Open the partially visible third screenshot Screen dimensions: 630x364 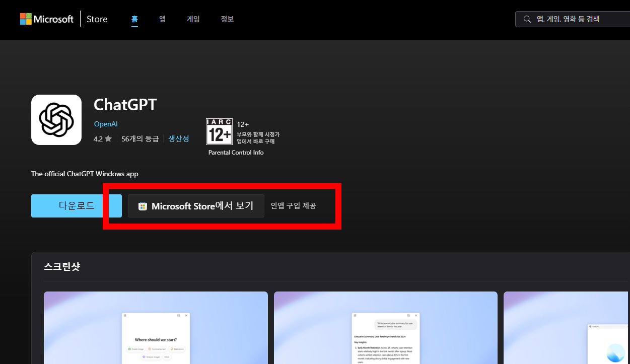click(567, 328)
